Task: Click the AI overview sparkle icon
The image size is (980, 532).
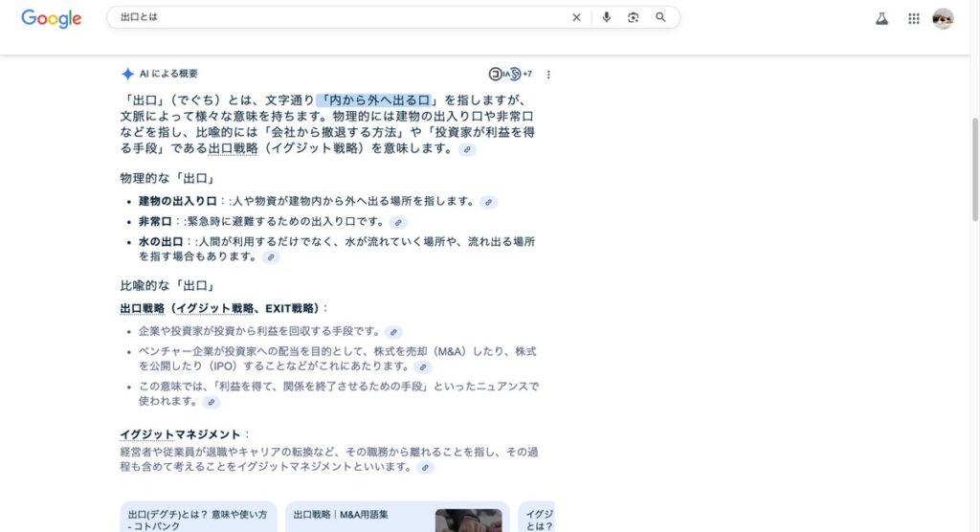Action: (127, 75)
